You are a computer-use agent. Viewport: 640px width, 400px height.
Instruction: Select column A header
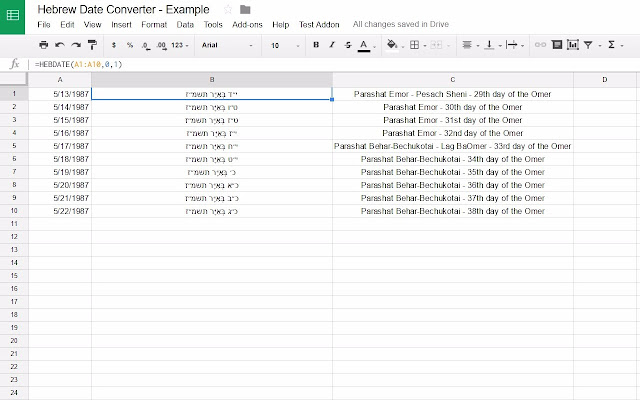(60, 80)
